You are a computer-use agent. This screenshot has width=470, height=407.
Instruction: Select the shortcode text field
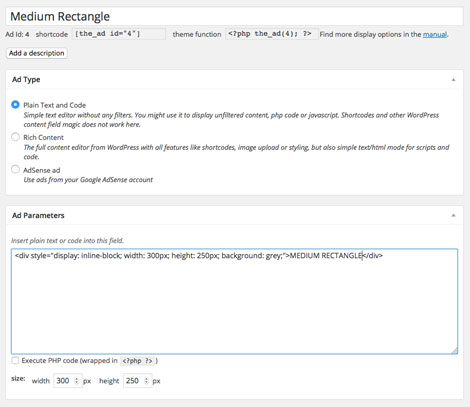119,34
